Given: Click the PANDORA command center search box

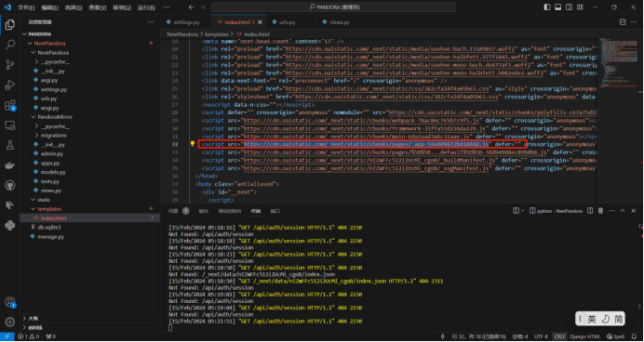Looking at the screenshot, I should (x=333, y=7).
